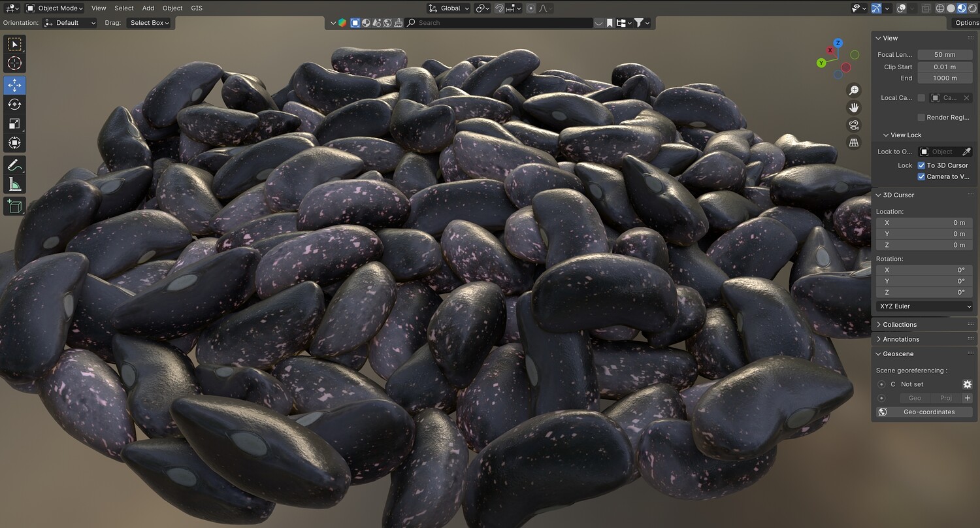Toggle viewport gizmos display
980x528 pixels.
point(876,8)
